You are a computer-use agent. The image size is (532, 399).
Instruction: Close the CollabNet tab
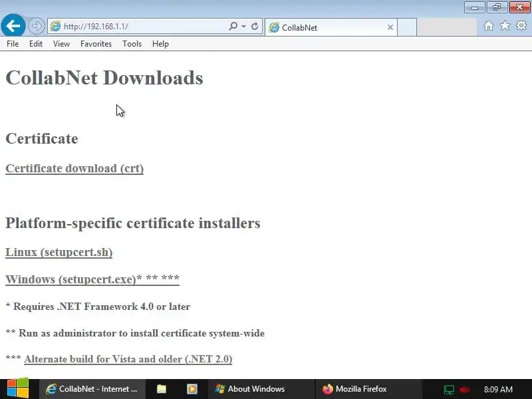[x=390, y=27]
